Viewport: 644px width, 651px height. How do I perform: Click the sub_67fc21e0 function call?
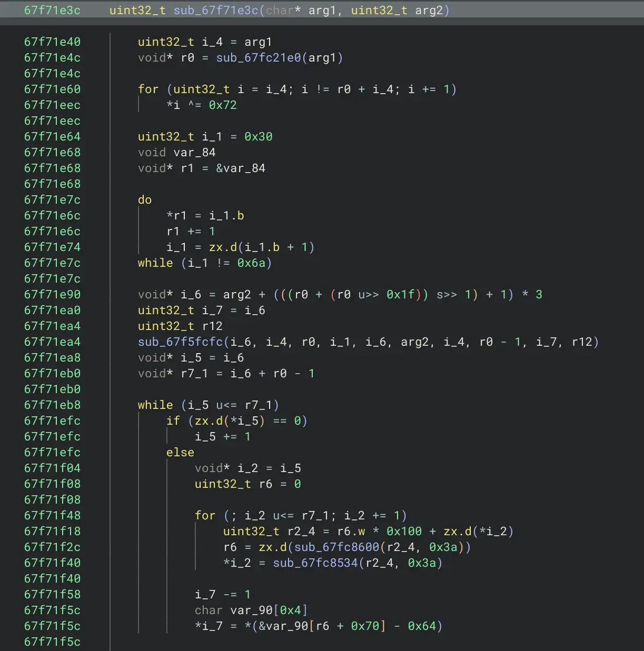[x=258, y=58]
